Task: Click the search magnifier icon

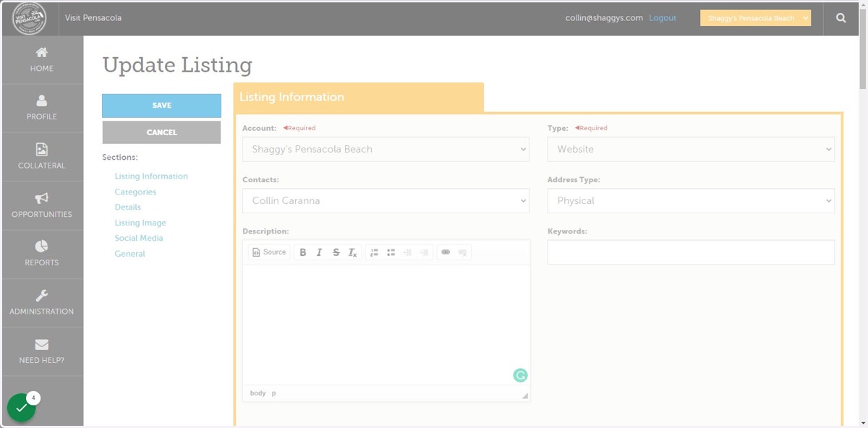Action: [841, 18]
